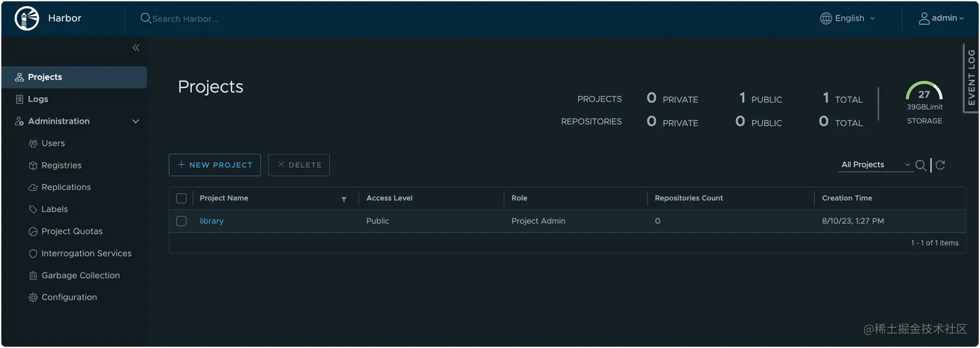
Task: Click the Projects page heading
Action: point(211,87)
